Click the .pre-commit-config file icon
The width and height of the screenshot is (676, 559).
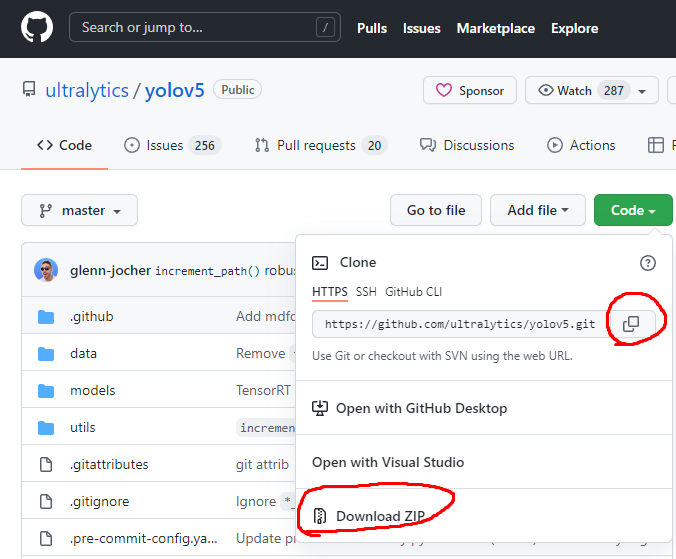46,539
